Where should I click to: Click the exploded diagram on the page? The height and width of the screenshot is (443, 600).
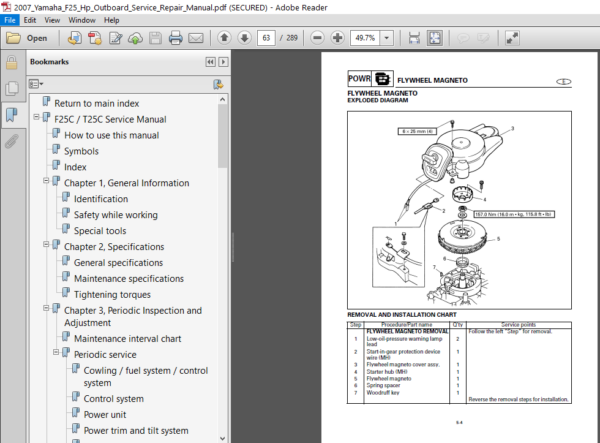[x=459, y=210]
